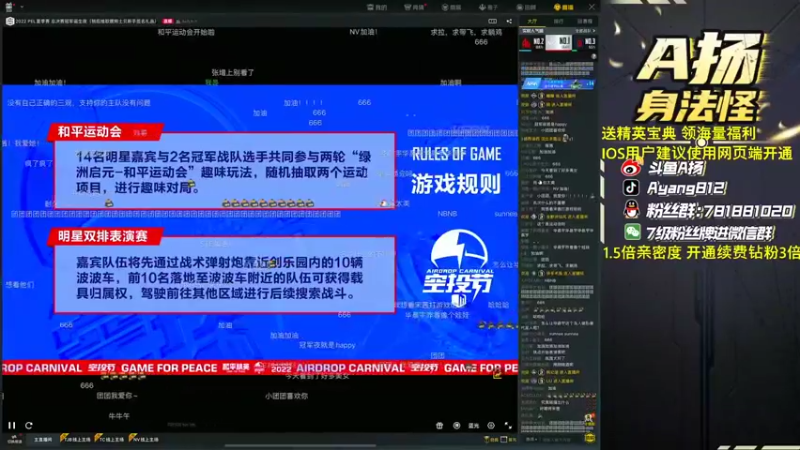
Task: Switch to the third chat panel tab
Action: point(585,21)
